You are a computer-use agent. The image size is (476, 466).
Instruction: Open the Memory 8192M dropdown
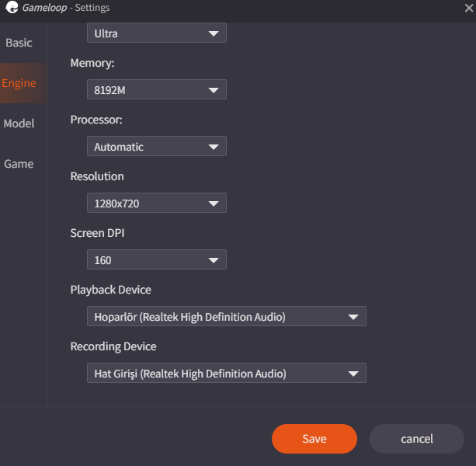click(156, 90)
